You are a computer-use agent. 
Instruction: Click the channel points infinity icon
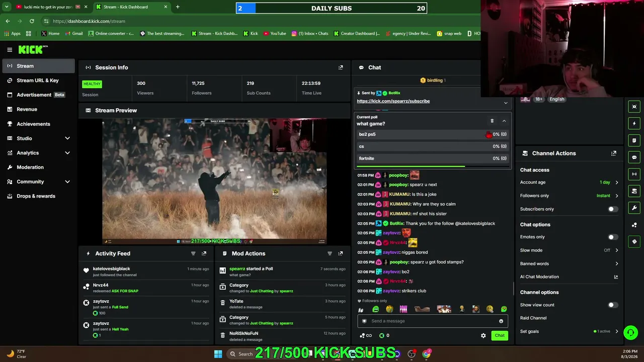[366, 335]
